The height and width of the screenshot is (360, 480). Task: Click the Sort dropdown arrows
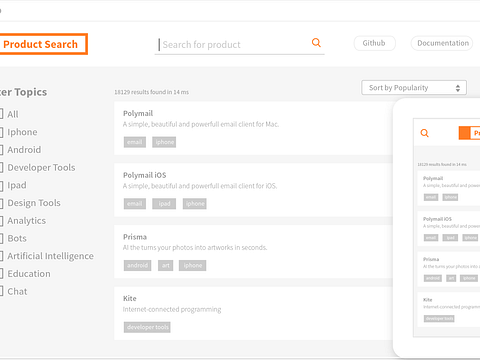458,88
